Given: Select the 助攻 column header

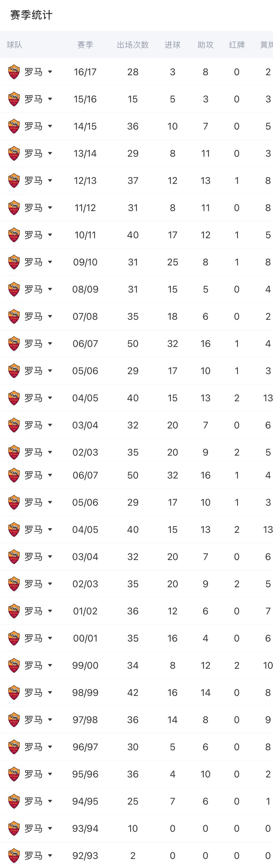Looking at the screenshot, I should (205, 45).
